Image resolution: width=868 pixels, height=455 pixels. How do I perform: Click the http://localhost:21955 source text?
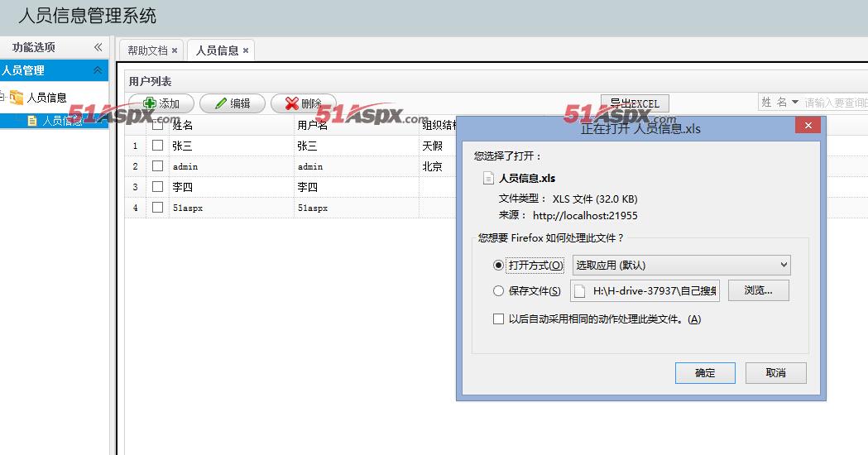click(585, 216)
